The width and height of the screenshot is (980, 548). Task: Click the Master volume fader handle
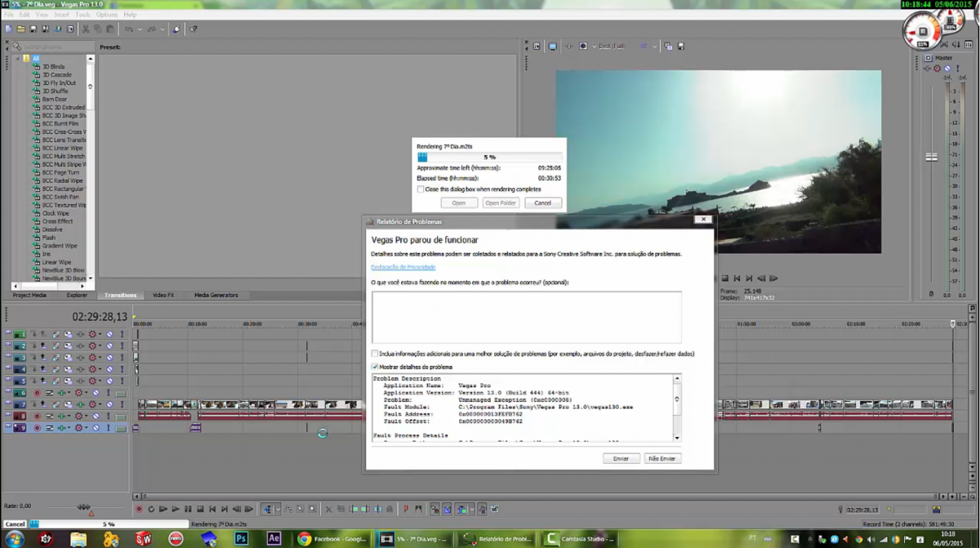click(931, 157)
